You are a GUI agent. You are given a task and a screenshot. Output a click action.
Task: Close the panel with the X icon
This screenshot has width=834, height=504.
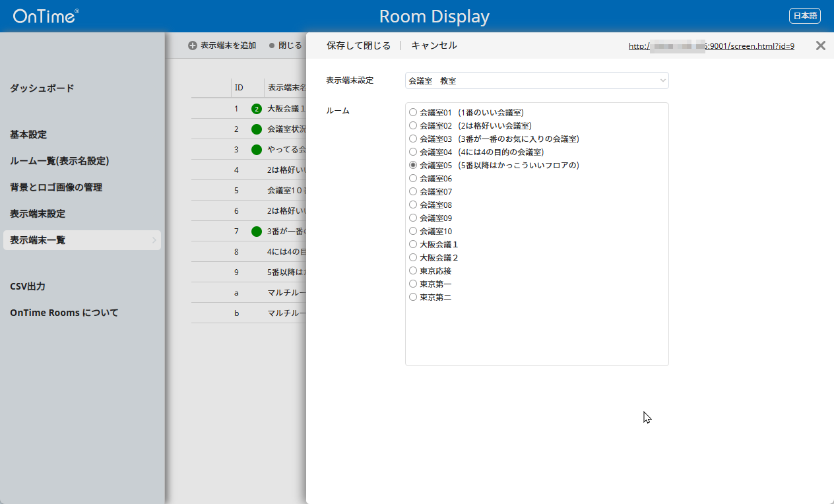[820, 46]
